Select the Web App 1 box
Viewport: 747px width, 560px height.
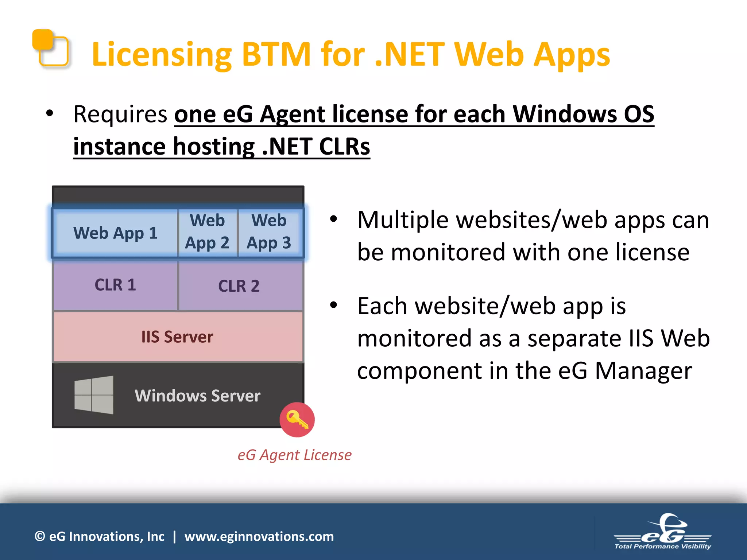[115, 233]
